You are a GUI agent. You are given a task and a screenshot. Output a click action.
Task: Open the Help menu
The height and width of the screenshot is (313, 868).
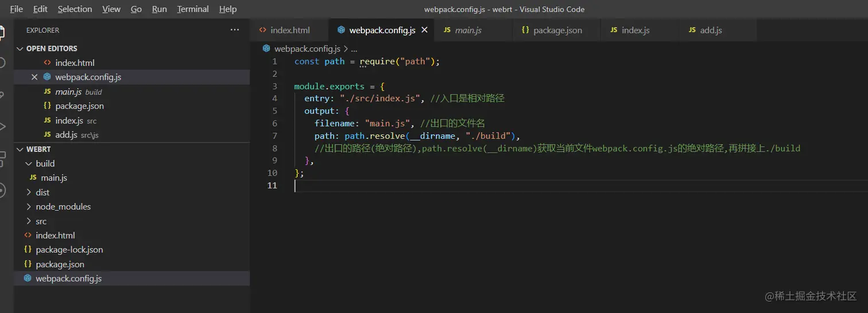pos(228,9)
